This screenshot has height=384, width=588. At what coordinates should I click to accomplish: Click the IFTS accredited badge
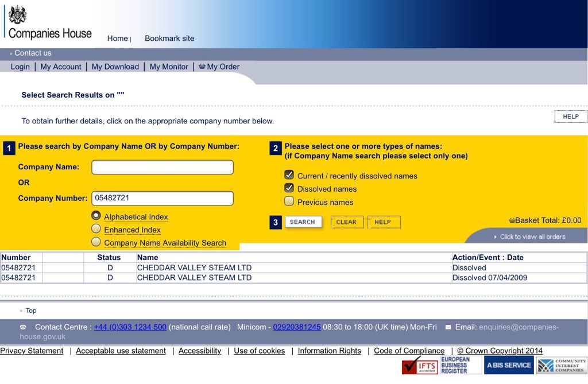pos(420,365)
